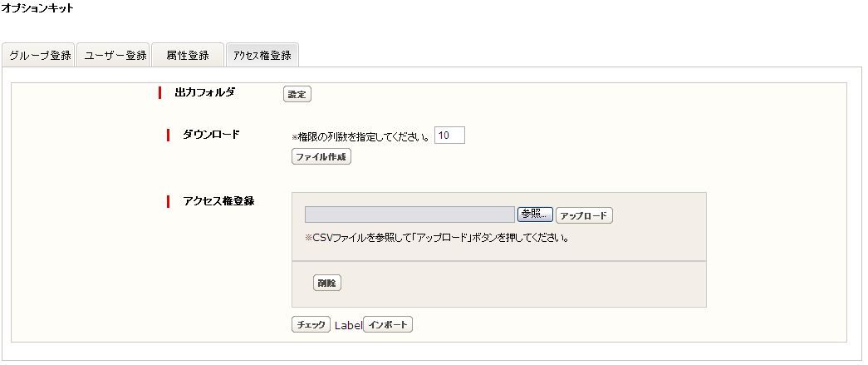Switch to the グループ登録 tab
868x365 pixels.
39,56
